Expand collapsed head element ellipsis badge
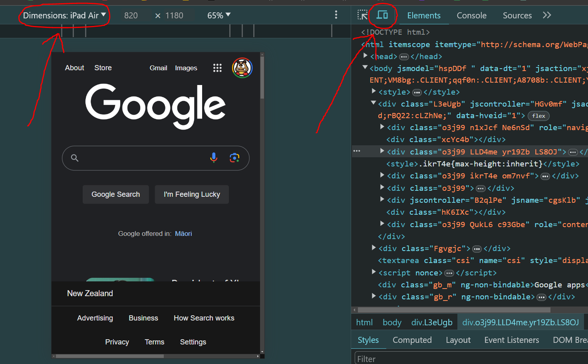 coord(404,57)
